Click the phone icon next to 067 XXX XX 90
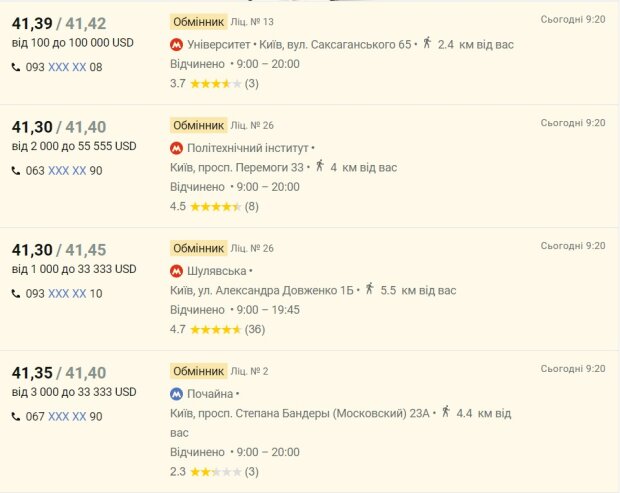Viewport: 620px width, 493px height. coord(16,417)
